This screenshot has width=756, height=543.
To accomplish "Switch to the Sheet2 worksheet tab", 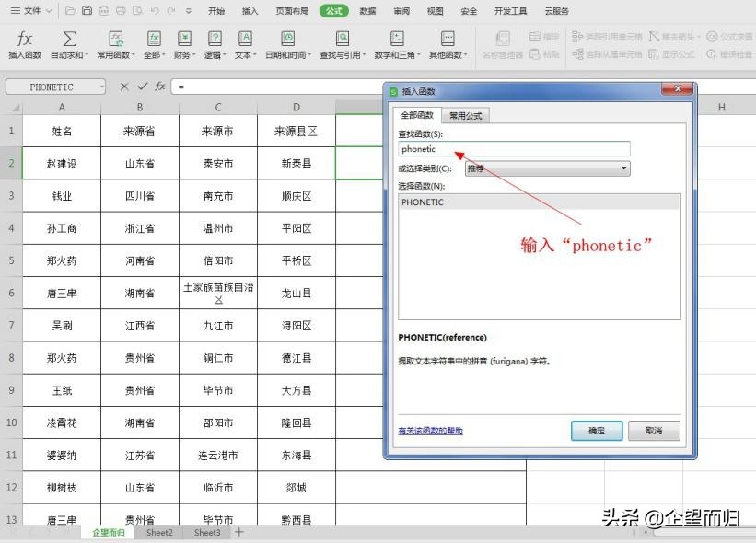I will 158,532.
